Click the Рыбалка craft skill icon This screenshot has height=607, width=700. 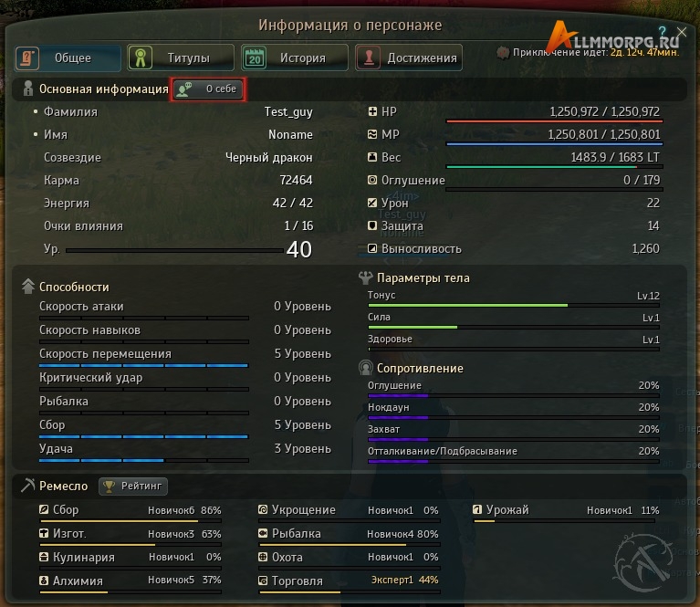pyautogui.click(x=263, y=533)
